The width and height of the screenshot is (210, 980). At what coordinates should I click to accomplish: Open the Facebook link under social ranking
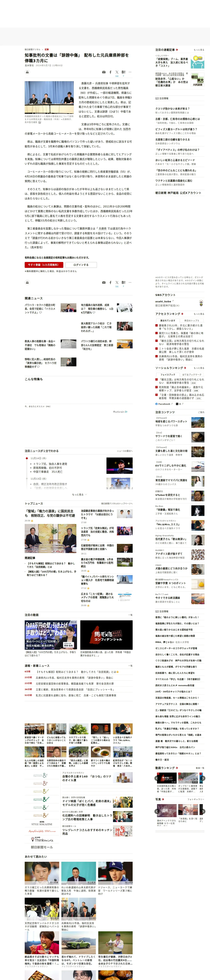click(164, 404)
